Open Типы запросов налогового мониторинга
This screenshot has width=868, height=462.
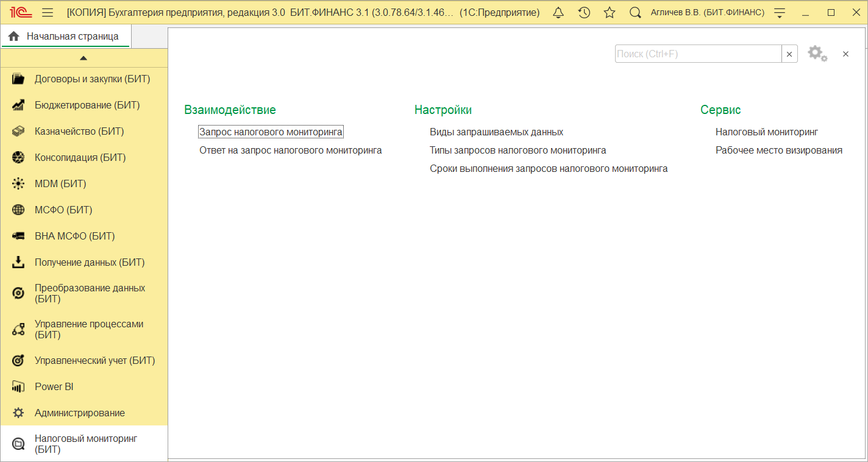tap(518, 150)
